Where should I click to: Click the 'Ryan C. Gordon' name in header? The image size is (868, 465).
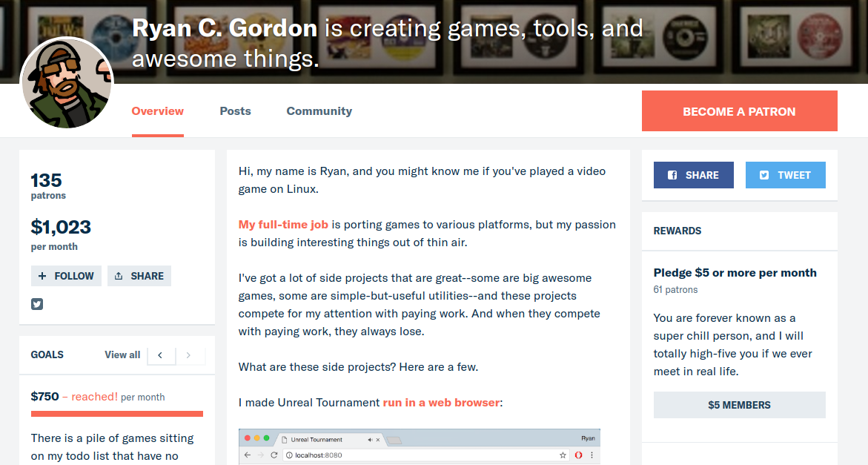click(x=224, y=28)
